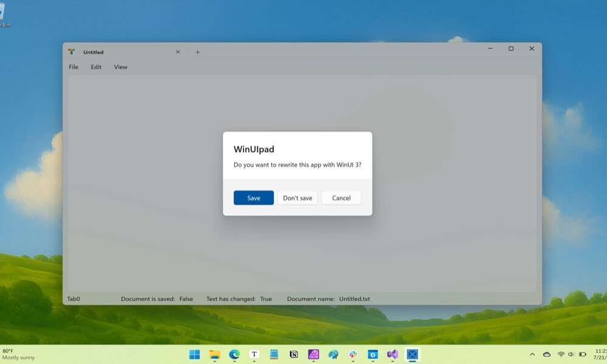The image size is (607, 364).
Task: Open the blue code-window taskbar icon
Action: [x=373, y=354]
